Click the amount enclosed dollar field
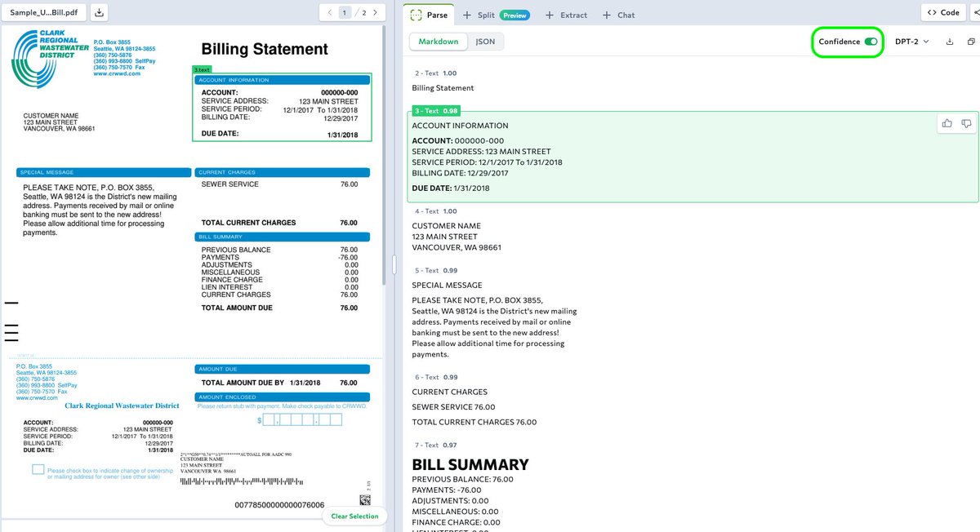 [302, 419]
